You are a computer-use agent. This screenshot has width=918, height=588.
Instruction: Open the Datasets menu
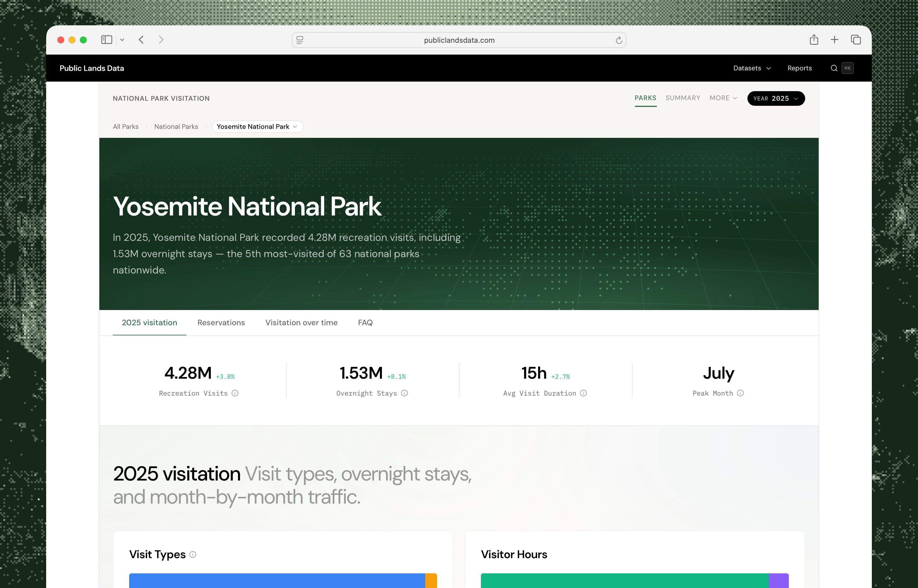[752, 68]
